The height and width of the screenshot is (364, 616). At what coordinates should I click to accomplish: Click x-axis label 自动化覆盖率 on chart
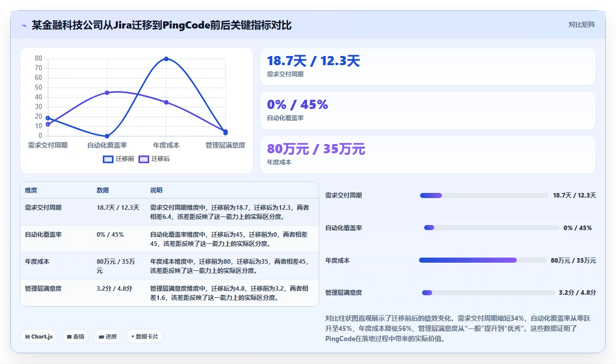[x=107, y=145]
